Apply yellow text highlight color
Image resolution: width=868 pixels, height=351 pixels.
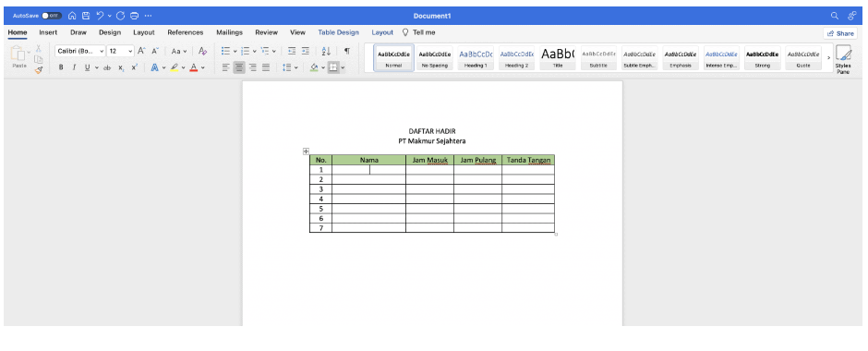click(x=175, y=67)
